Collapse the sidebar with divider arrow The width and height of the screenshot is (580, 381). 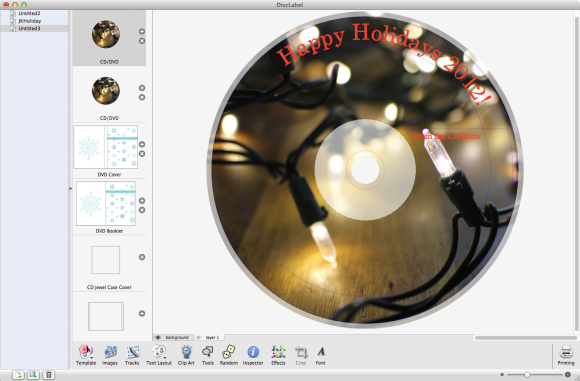click(x=70, y=189)
